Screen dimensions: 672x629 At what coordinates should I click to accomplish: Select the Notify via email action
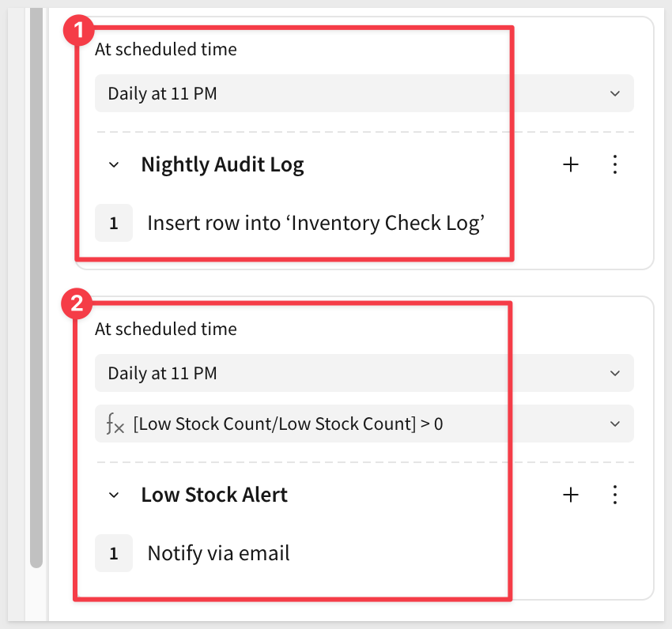coord(218,554)
